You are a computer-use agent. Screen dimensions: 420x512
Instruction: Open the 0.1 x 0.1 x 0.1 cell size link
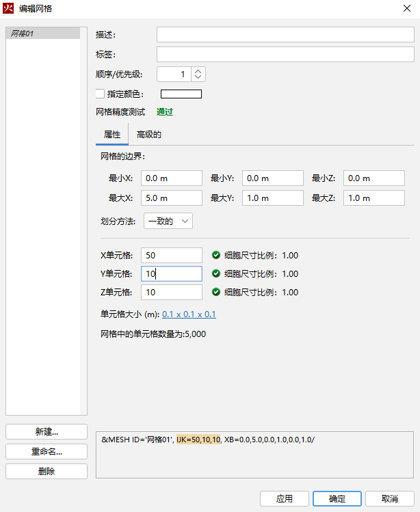click(189, 314)
